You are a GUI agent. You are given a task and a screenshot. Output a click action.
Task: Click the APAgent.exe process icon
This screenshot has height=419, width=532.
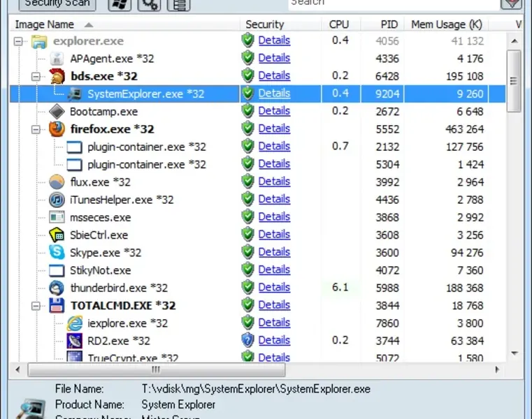57,59
